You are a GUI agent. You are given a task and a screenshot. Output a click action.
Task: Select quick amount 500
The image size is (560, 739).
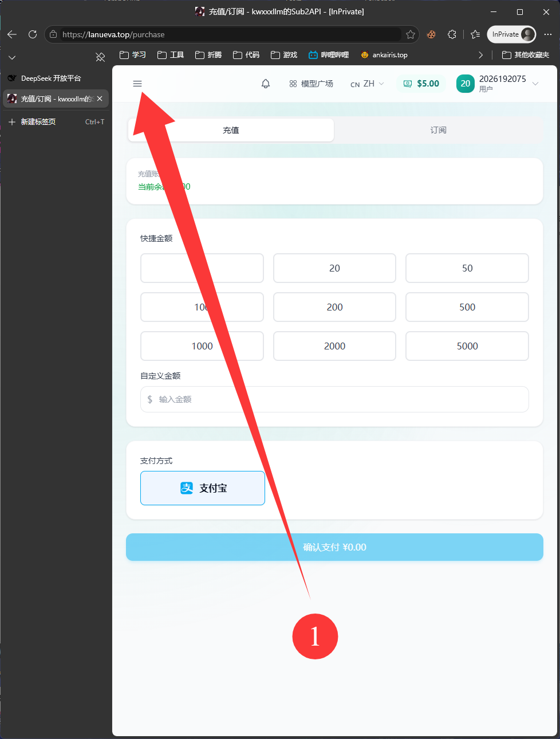coord(467,307)
